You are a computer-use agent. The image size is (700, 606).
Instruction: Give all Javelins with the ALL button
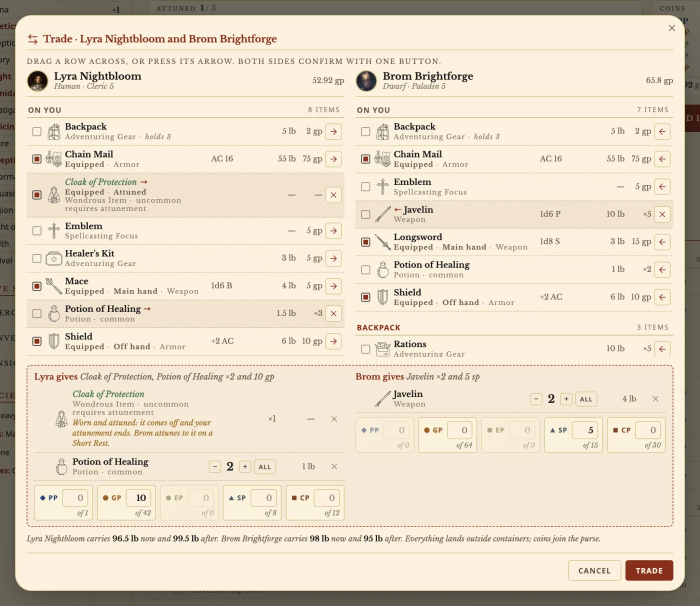(586, 399)
